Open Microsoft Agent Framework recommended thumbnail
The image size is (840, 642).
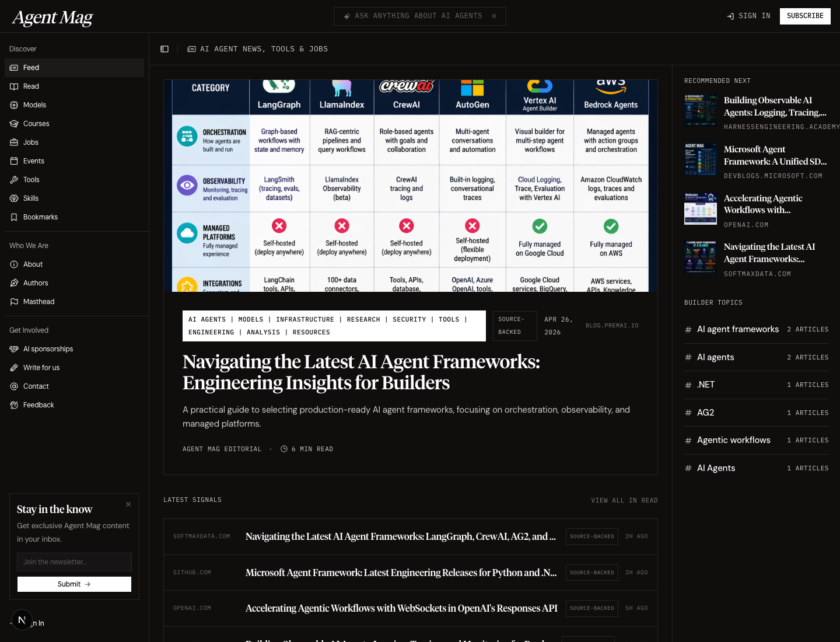(701, 159)
